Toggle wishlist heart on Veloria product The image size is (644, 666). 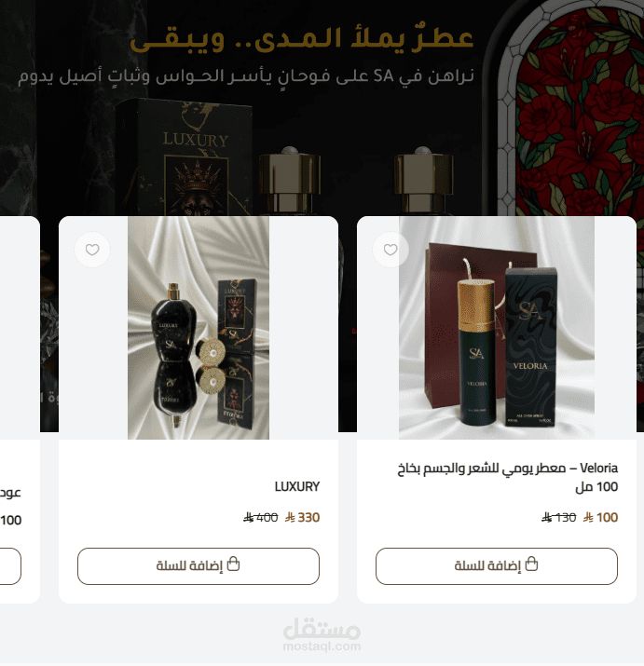(391, 250)
